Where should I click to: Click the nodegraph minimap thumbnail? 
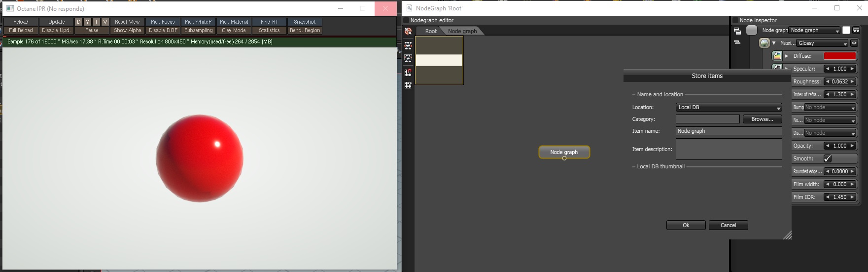[x=439, y=60]
